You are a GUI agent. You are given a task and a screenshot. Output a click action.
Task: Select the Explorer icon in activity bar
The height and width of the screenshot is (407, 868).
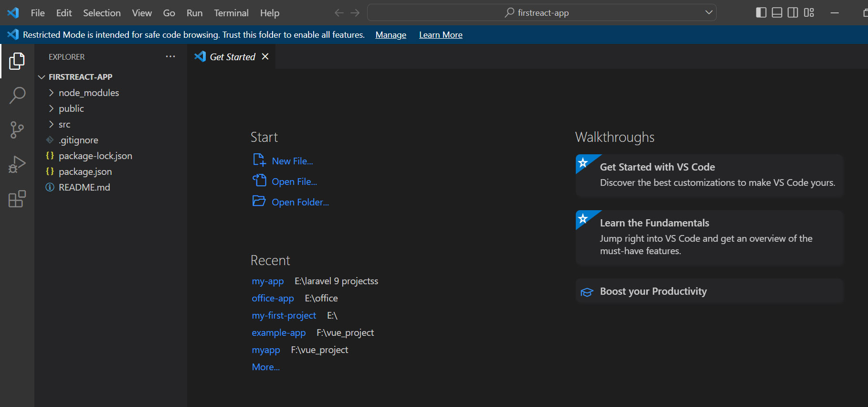tap(17, 61)
